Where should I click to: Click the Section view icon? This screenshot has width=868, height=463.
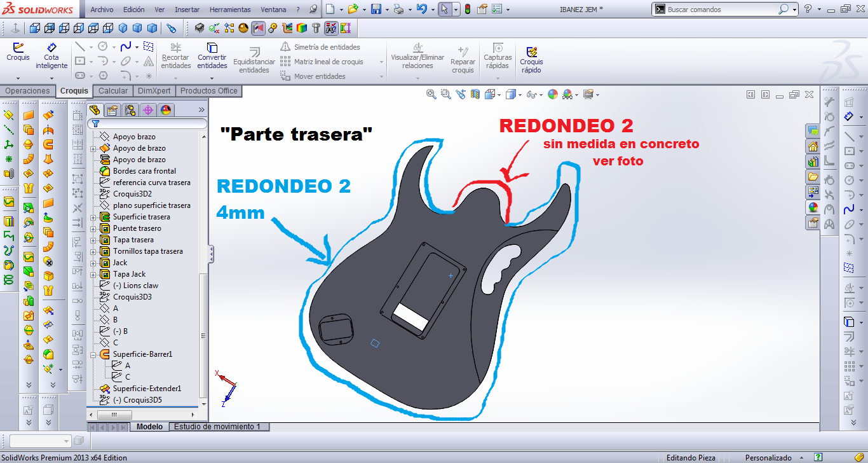475,94
